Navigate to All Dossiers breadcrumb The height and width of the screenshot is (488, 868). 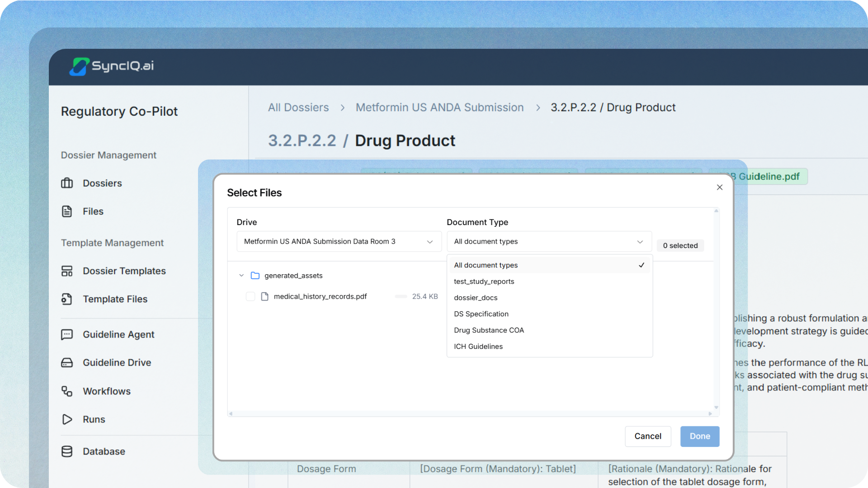[x=298, y=107]
